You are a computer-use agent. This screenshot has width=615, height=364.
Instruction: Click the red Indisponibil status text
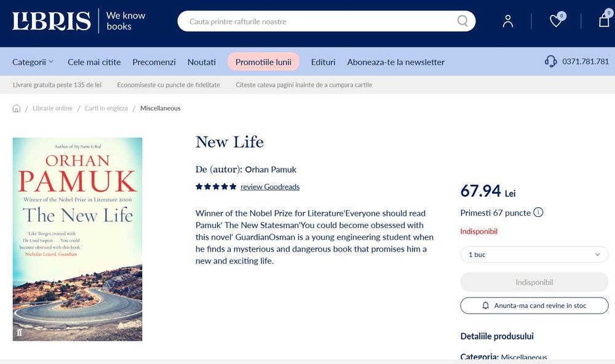[x=479, y=231]
